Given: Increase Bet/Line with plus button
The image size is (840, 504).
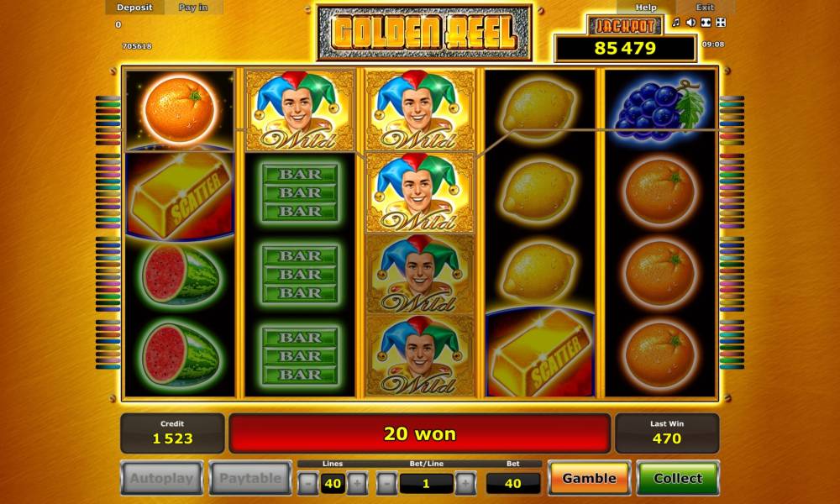Looking at the screenshot, I should tap(465, 484).
